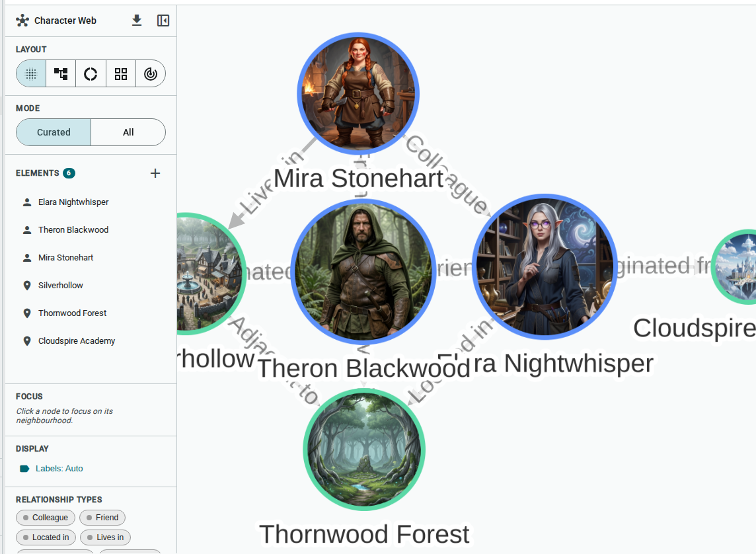Click location pin beside Thornwood Forest

coord(27,313)
